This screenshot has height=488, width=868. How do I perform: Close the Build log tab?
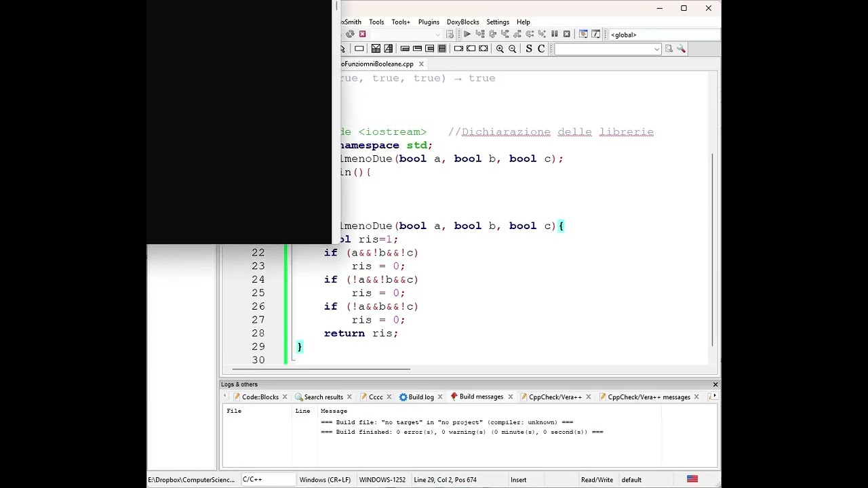point(440,397)
